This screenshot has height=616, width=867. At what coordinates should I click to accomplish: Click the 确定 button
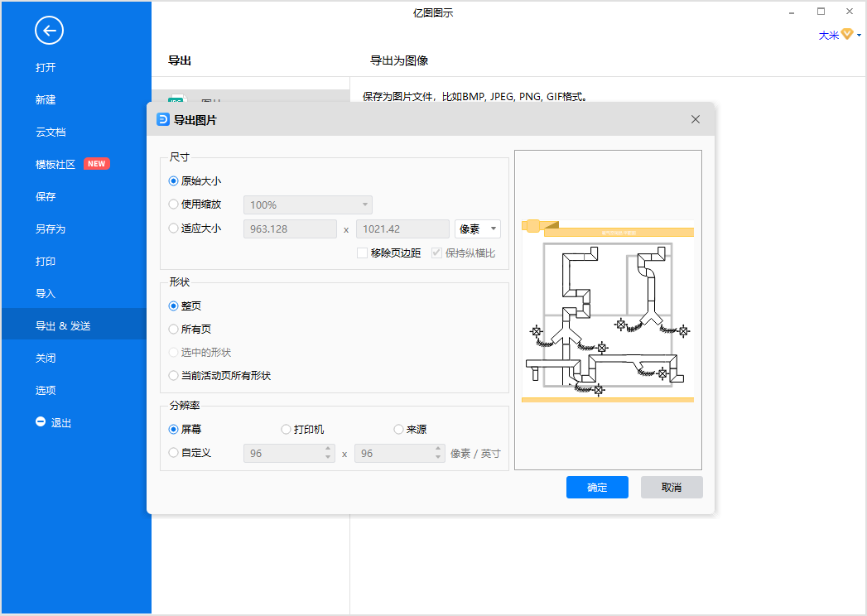coord(597,487)
